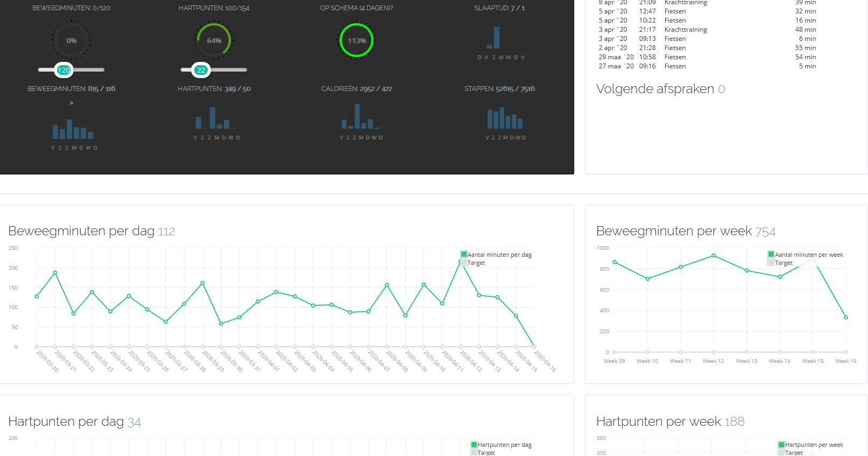Viewport: 868px width, 456px height.
Task: Select the '29 maa 10:58 Fietsen' activity row
Action: point(707,57)
